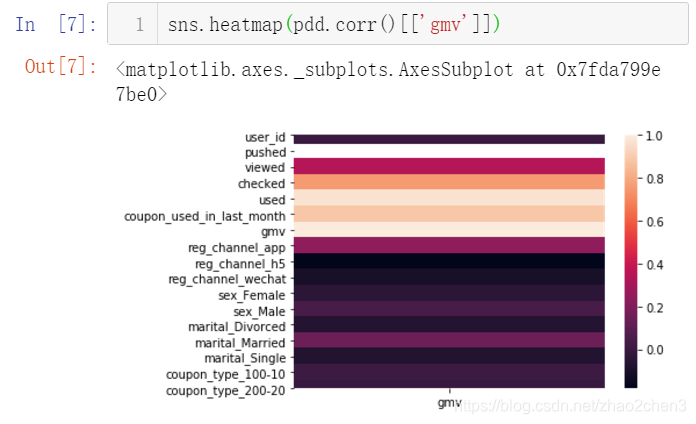Click the 0.6 colorbar tick label
This screenshot has width=696, height=424.
(x=655, y=222)
